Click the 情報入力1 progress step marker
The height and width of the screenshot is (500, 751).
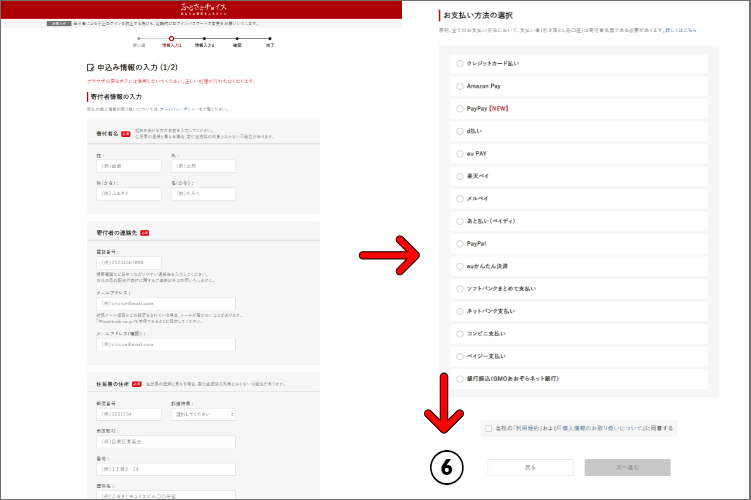point(171,39)
